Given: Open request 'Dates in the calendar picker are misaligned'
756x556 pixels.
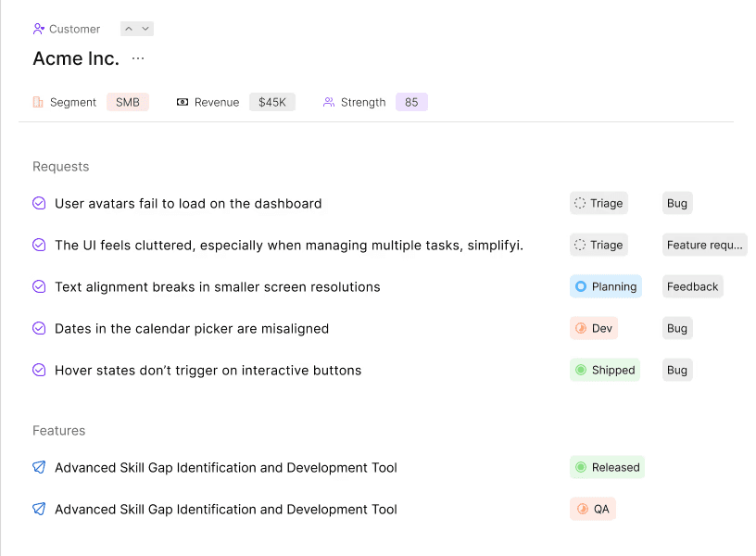Looking at the screenshot, I should tap(192, 328).
